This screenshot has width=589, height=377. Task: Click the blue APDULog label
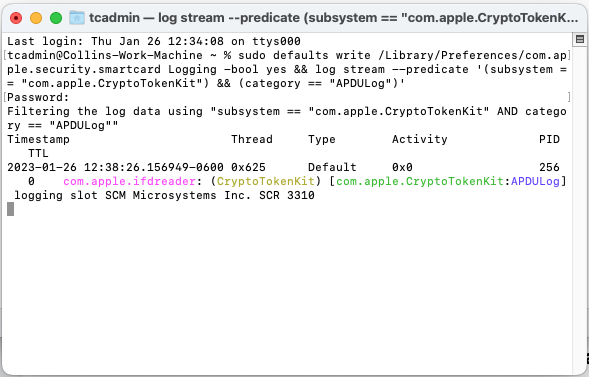tap(535, 181)
